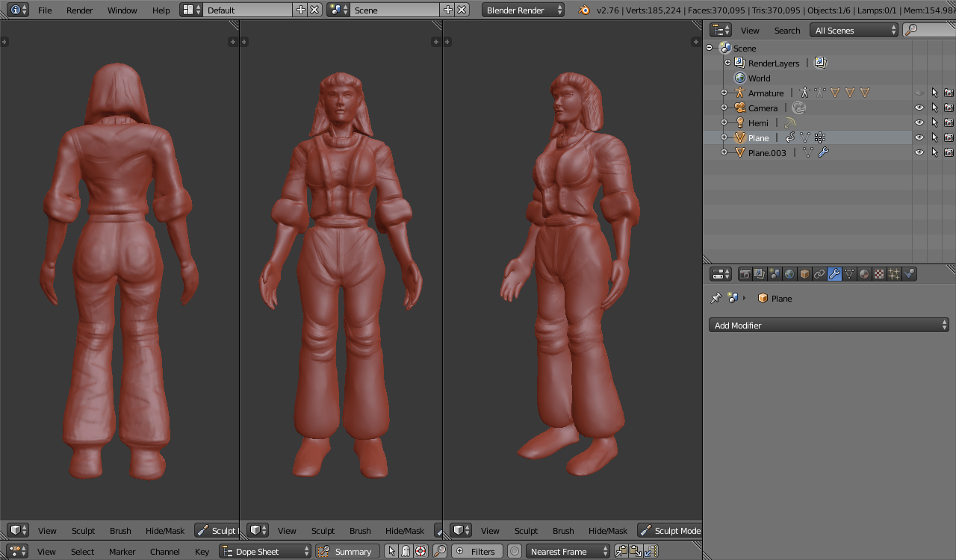The width and height of the screenshot is (956, 560).
Task: Click the magnifier icon in Dope Sheet header
Action: (440, 551)
